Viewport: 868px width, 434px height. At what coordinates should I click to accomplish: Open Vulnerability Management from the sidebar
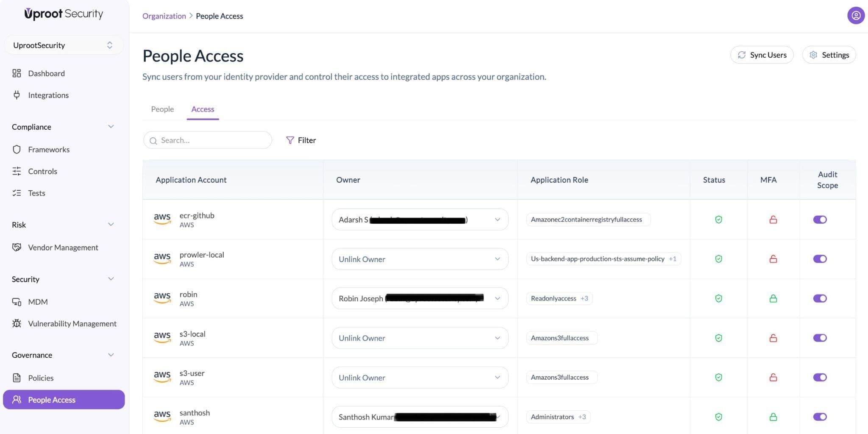coord(72,323)
